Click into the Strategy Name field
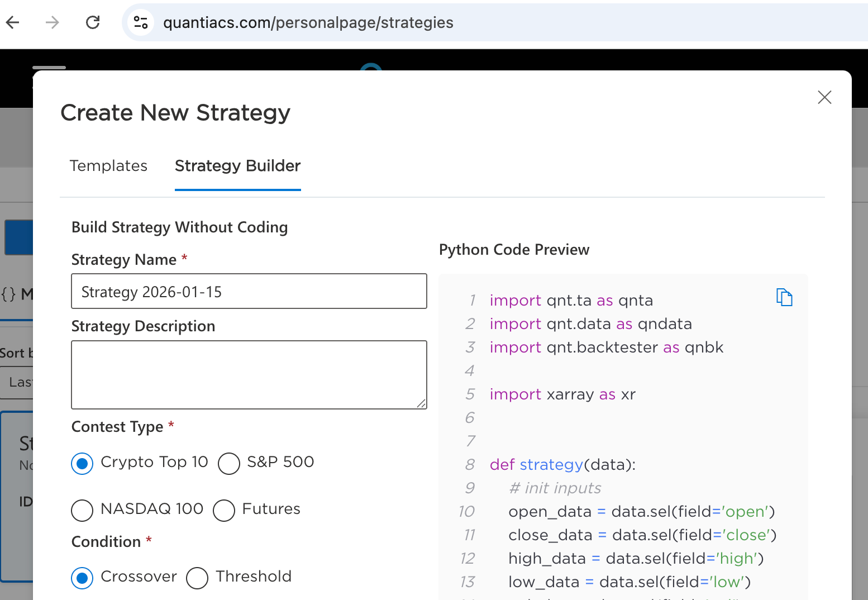The width and height of the screenshot is (868, 600). pyautogui.click(x=249, y=292)
